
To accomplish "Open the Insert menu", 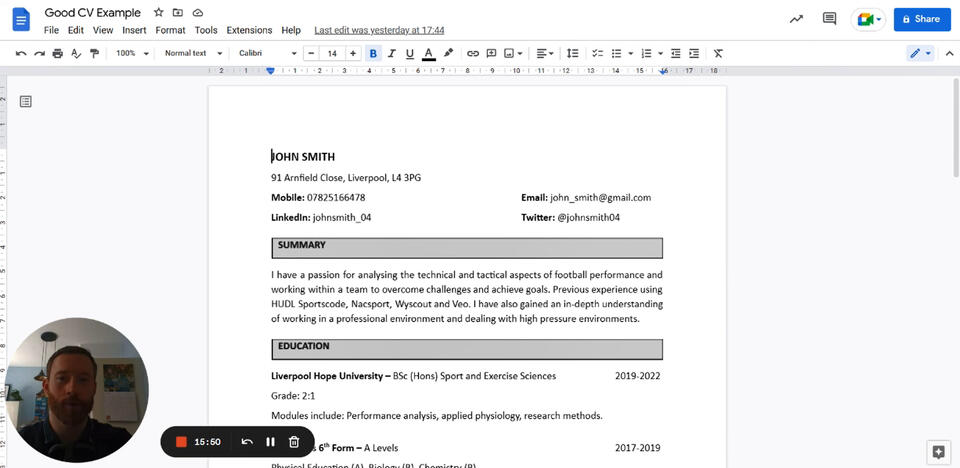I will [x=134, y=30].
